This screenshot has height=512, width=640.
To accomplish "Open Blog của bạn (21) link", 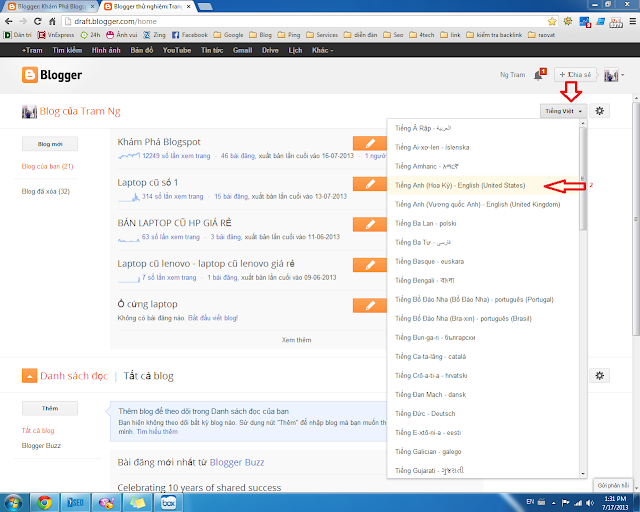I will click(47, 167).
